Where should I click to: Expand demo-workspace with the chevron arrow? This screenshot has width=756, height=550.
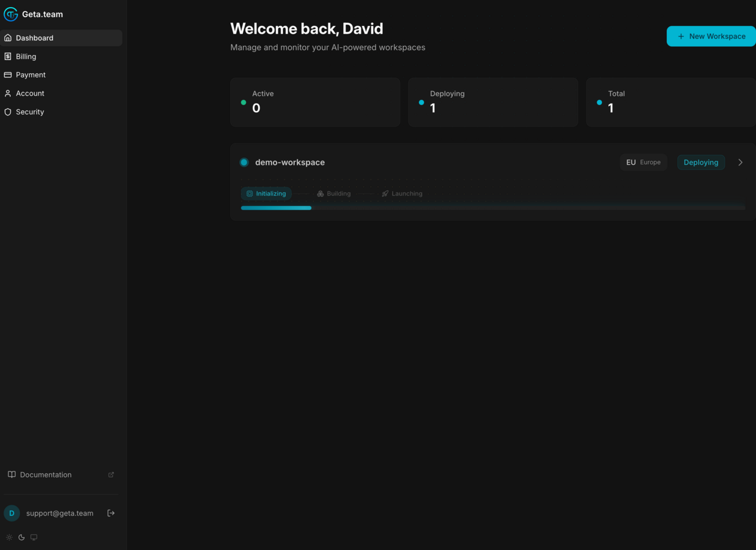pyautogui.click(x=741, y=162)
